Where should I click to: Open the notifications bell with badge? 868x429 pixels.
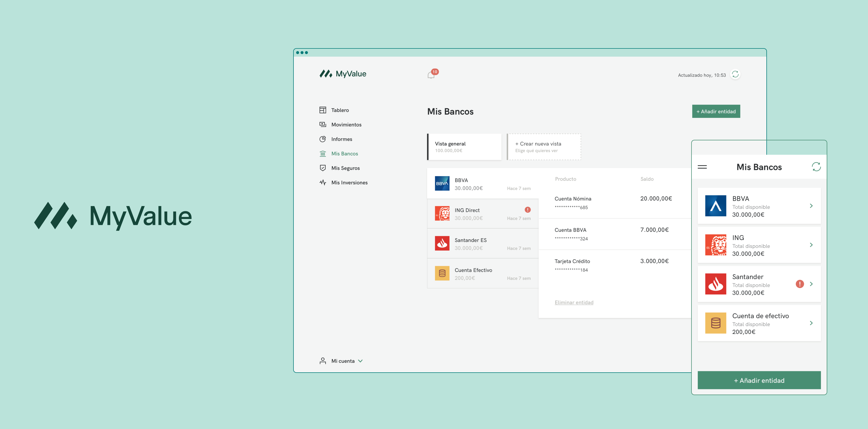(x=431, y=74)
